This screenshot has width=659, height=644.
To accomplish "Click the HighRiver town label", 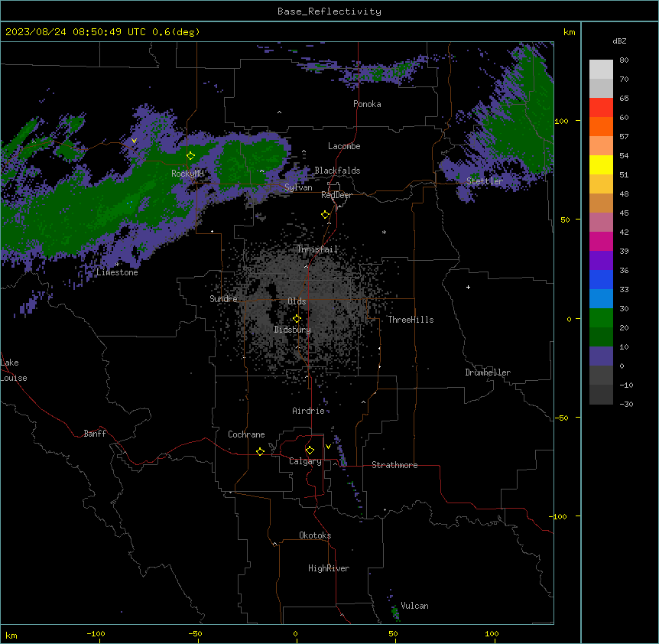I will (328, 568).
